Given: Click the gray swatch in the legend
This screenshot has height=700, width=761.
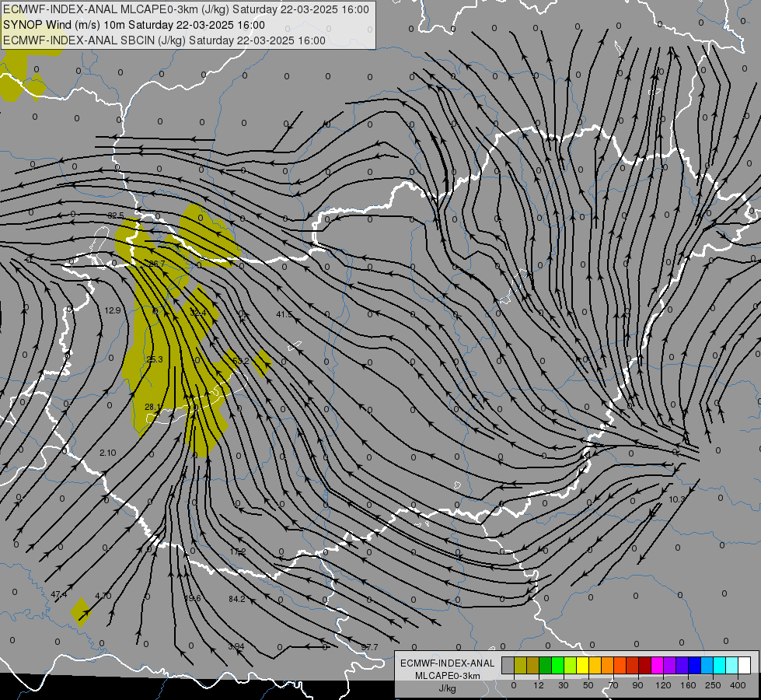Looking at the screenshot, I should click(x=508, y=665).
